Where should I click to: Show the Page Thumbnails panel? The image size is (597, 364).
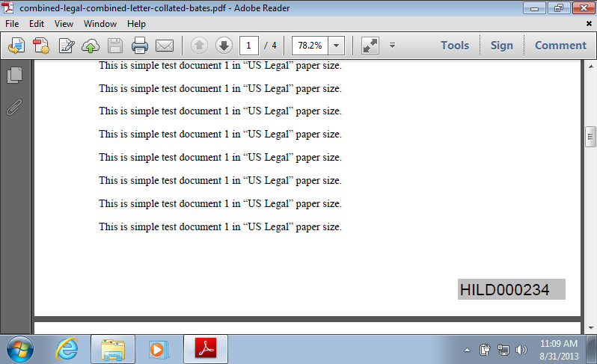click(x=14, y=75)
